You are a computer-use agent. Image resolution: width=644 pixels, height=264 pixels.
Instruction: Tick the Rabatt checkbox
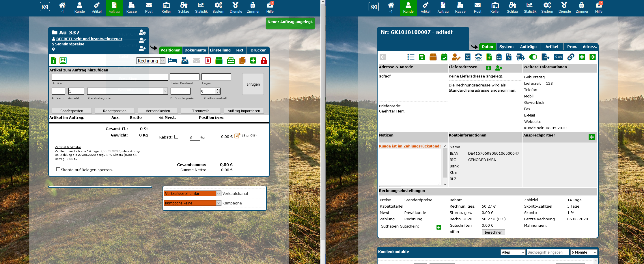[x=176, y=137]
